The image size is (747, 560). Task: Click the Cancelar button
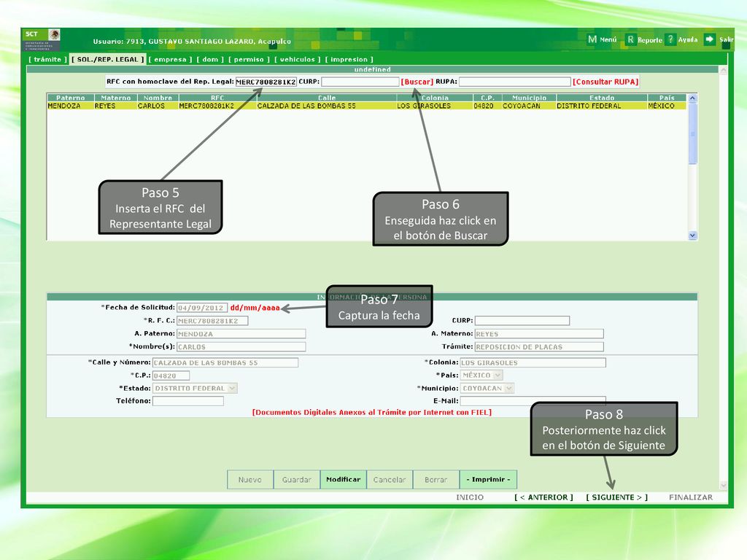390,480
